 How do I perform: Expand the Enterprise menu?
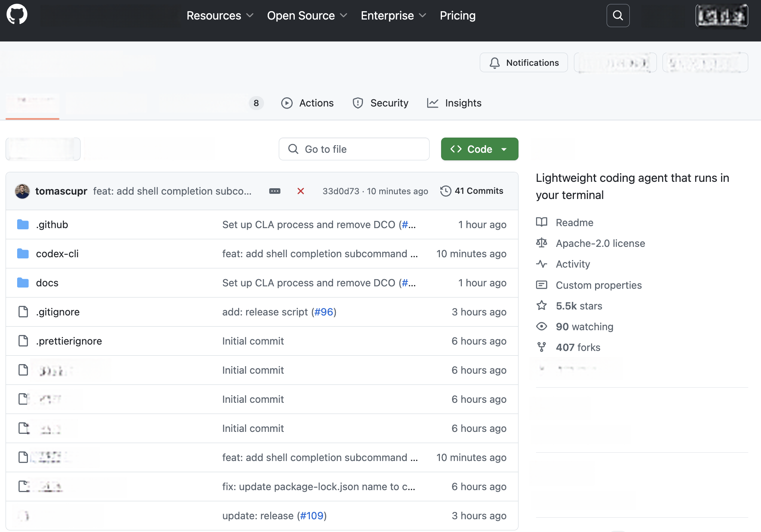393,16
